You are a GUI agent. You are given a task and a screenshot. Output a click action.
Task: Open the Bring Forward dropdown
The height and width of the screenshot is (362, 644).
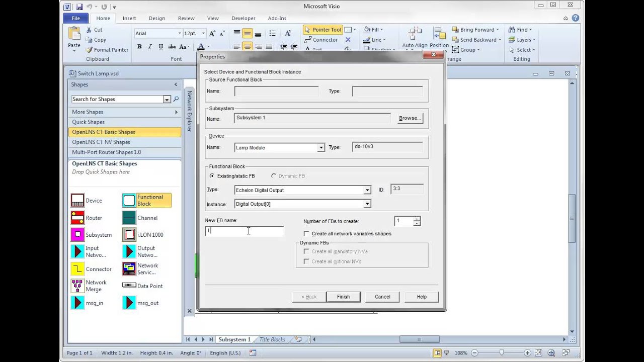[x=498, y=30]
